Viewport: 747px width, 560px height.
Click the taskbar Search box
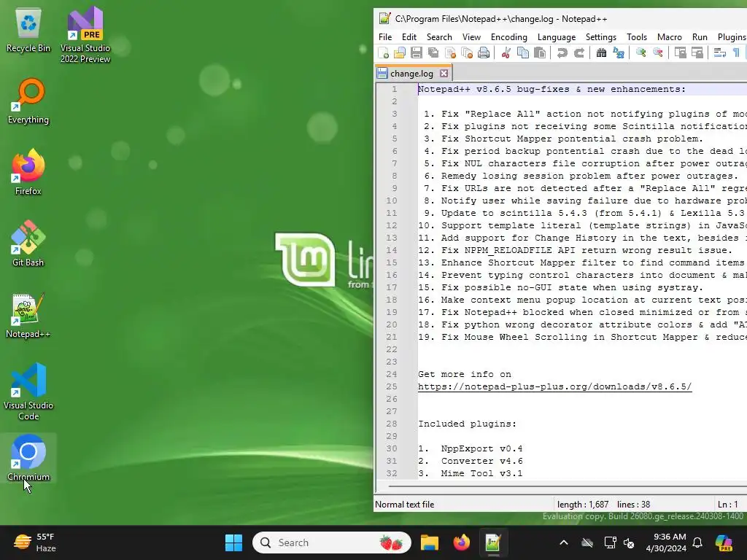point(332,542)
